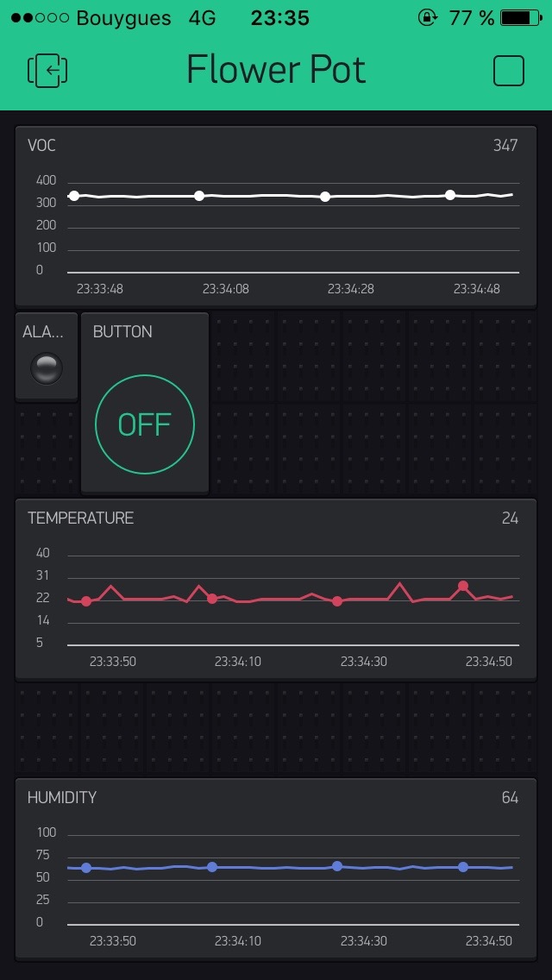Select the Temperature graph widget title
The height and width of the screenshot is (980, 552).
[x=80, y=518]
